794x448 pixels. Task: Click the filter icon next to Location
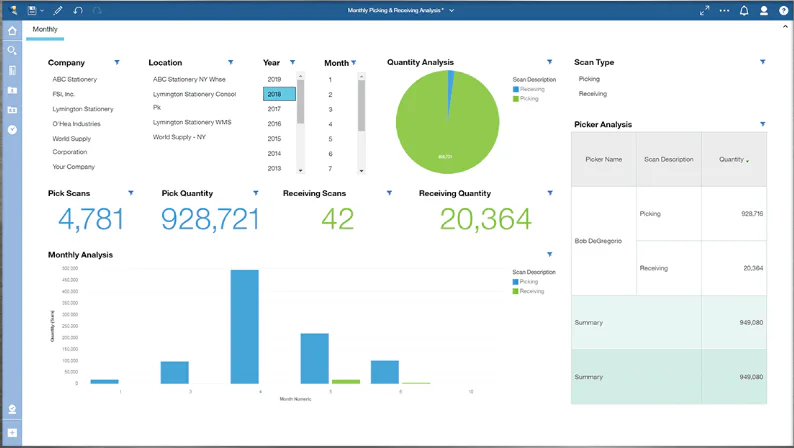230,62
